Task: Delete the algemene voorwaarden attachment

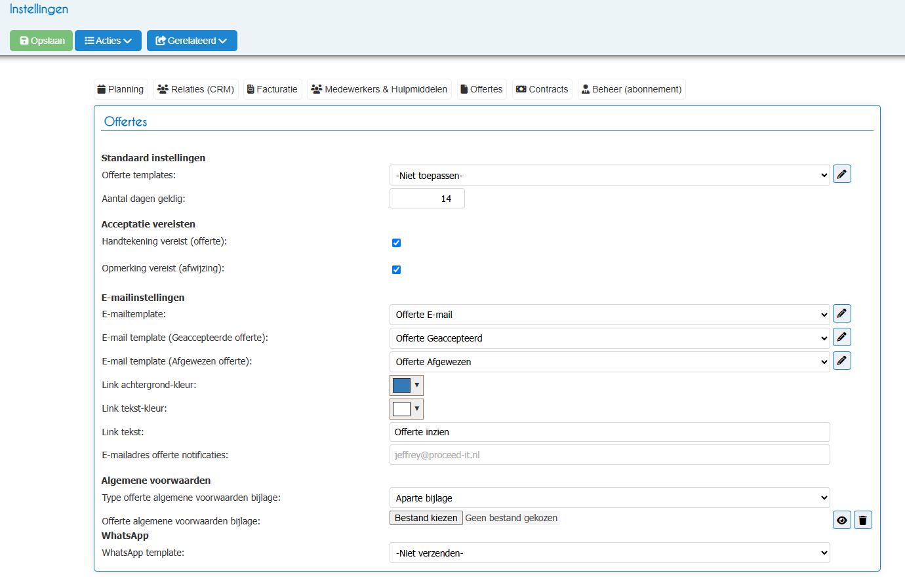Action: click(862, 520)
